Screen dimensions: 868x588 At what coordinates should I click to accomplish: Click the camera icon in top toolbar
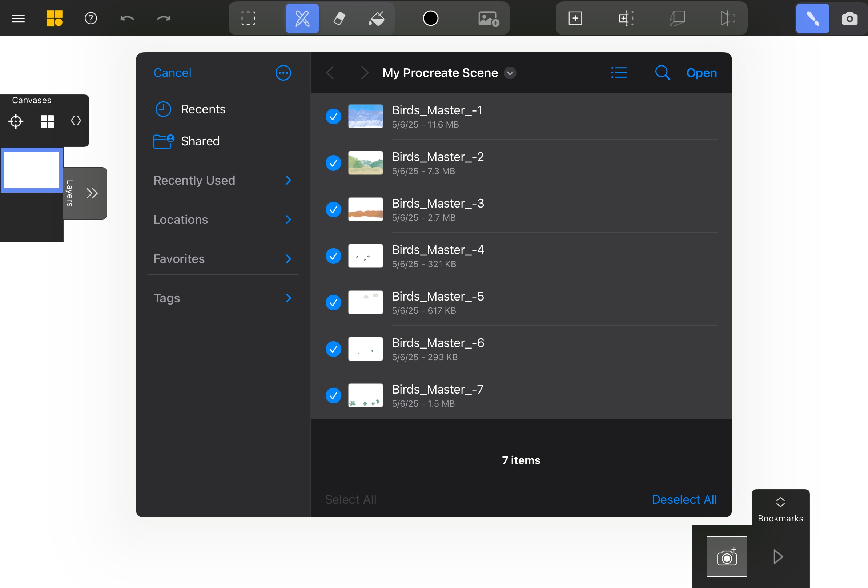click(849, 18)
